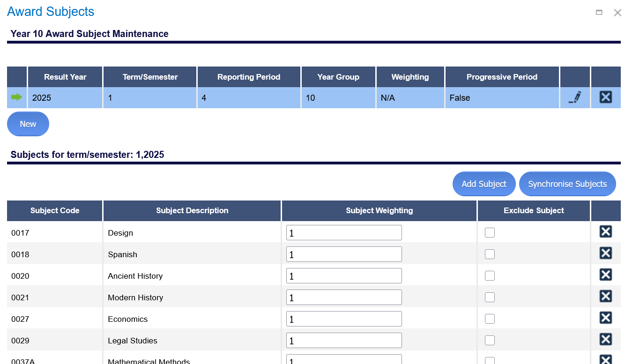
Task: Select subject code 0018
Action: click(55, 254)
